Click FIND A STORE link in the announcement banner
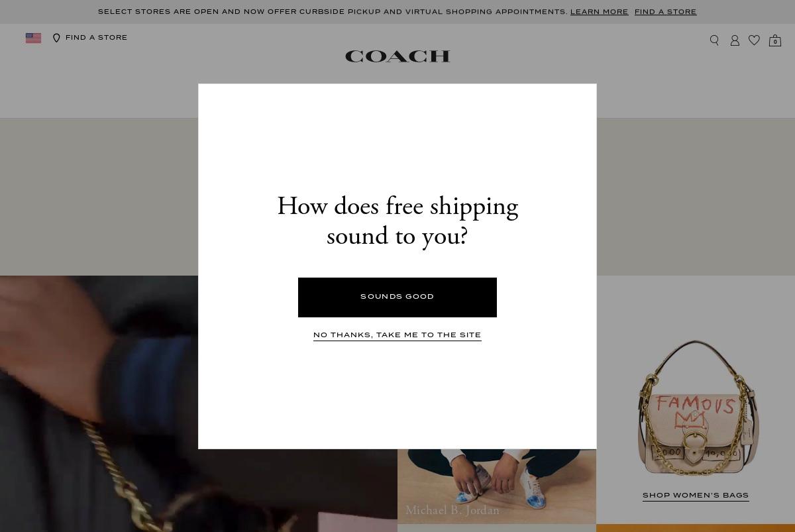This screenshot has height=532, width=795. [665, 12]
